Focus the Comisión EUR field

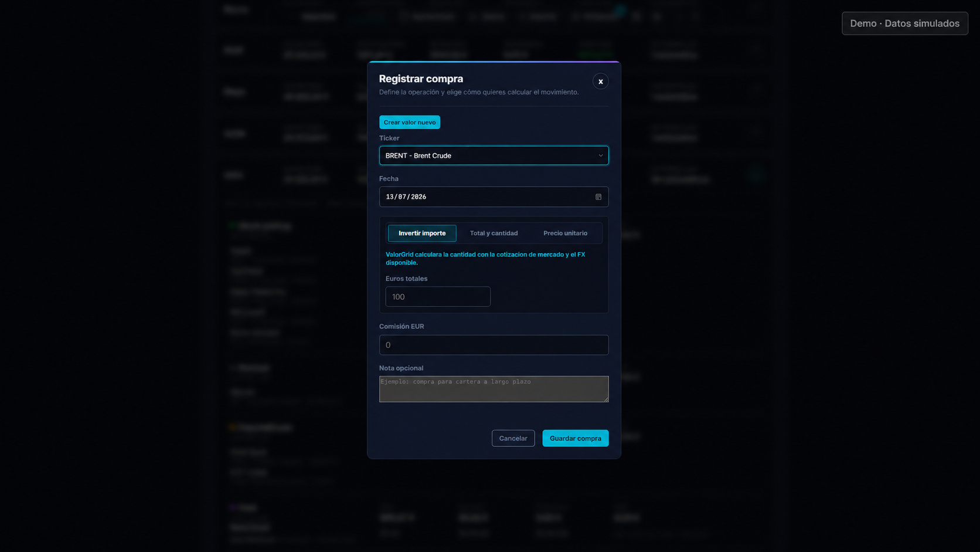point(494,345)
